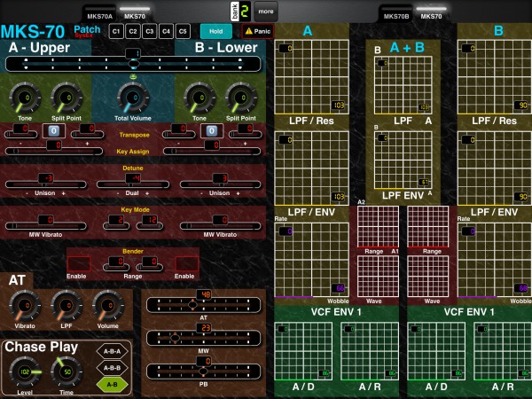Click Upper transpose blue 0 button
532x399 pixels.
[53, 131]
